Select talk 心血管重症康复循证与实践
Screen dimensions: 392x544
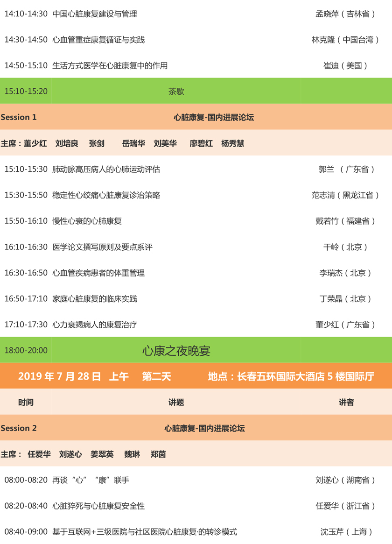(x=98, y=40)
